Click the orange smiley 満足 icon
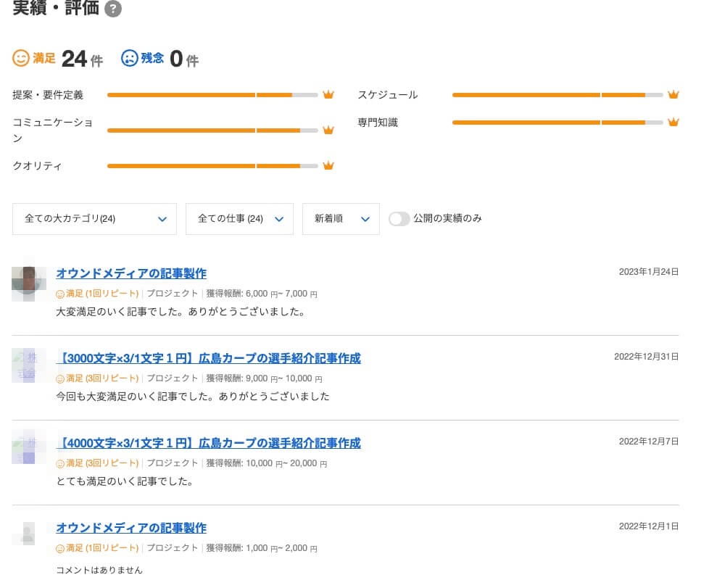Screen dimensions: 709x588 (x=21, y=58)
